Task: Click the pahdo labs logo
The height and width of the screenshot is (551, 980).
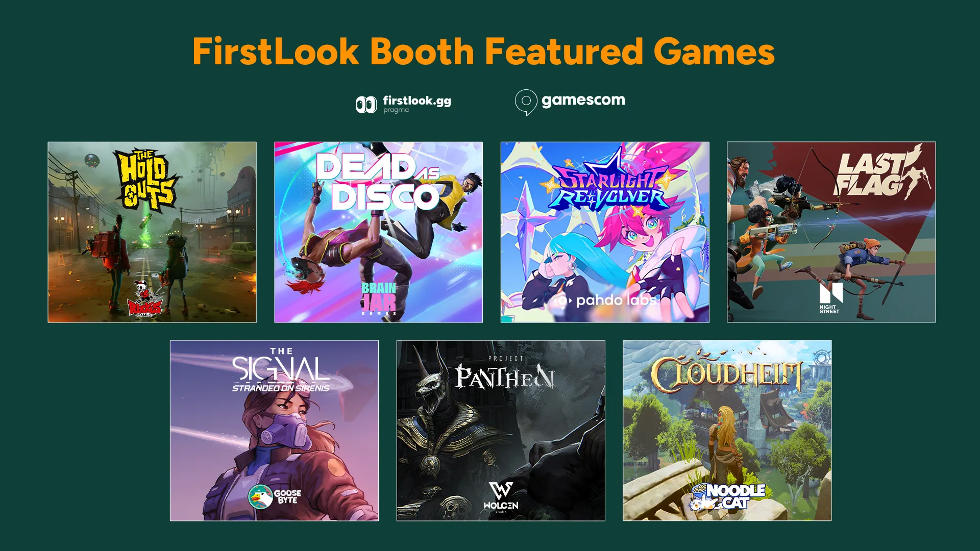Action: 607,300
